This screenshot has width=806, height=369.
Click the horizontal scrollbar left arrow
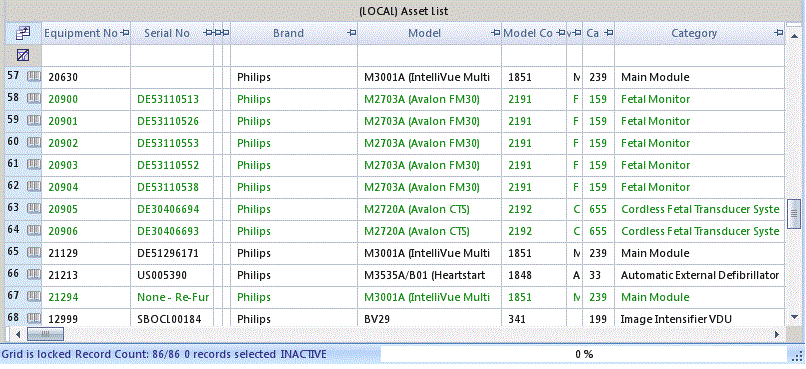coord(18,335)
